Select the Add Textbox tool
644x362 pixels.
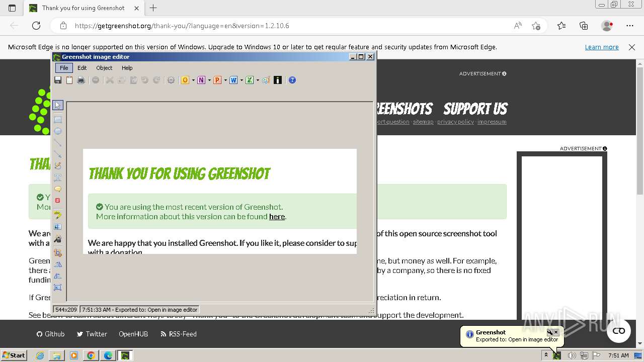point(58,177)
